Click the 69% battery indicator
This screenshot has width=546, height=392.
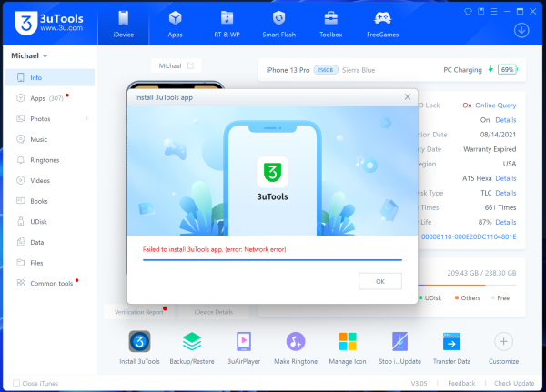[508, 70]
